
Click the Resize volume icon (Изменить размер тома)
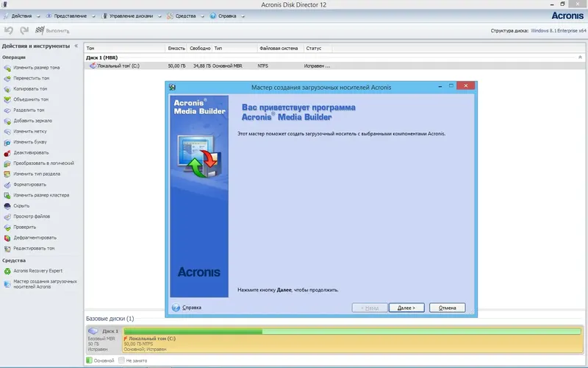coord(7,68)
